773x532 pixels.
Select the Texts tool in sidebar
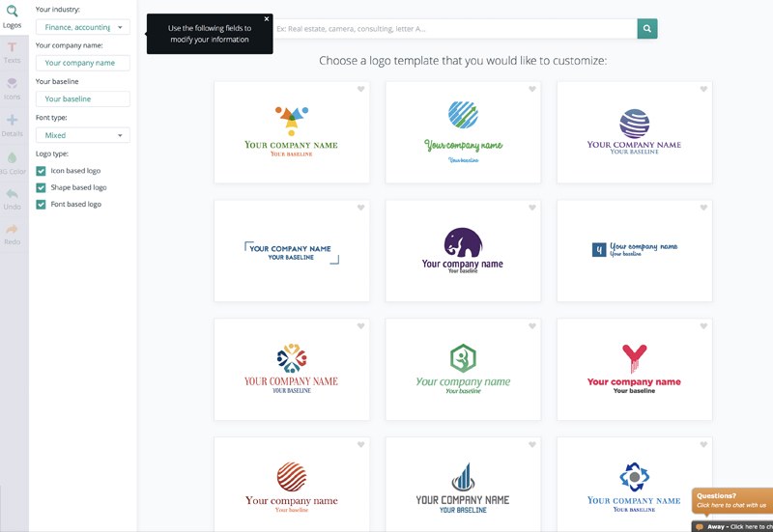(12, 52)
